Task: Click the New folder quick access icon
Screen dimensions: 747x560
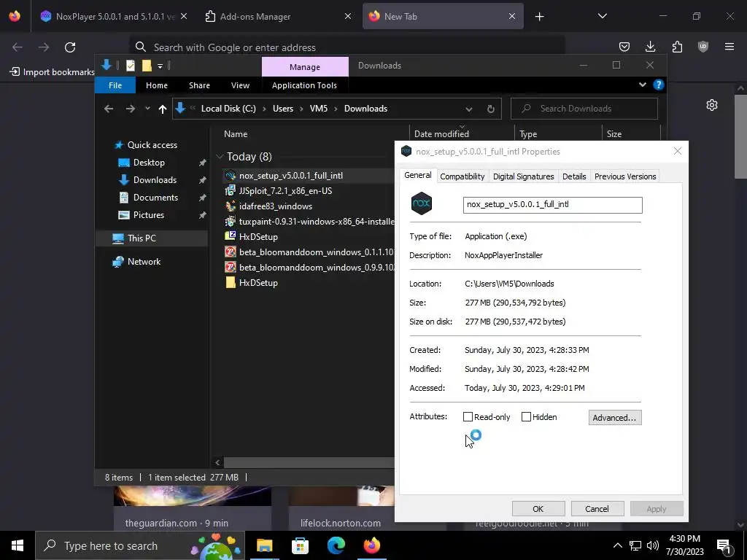Action: (x=147, y=65)
